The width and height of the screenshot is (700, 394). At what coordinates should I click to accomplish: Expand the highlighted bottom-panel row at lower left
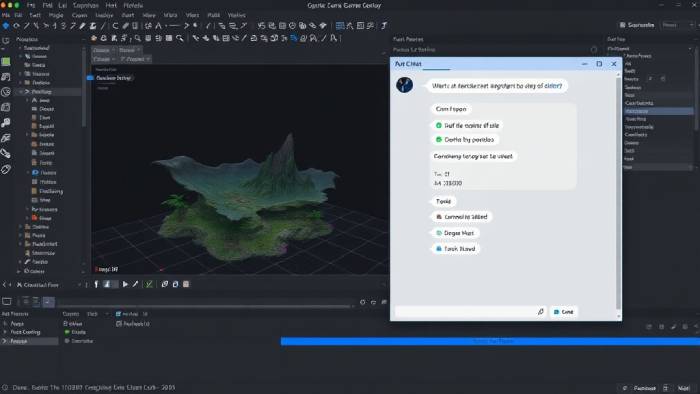[5, 341]
